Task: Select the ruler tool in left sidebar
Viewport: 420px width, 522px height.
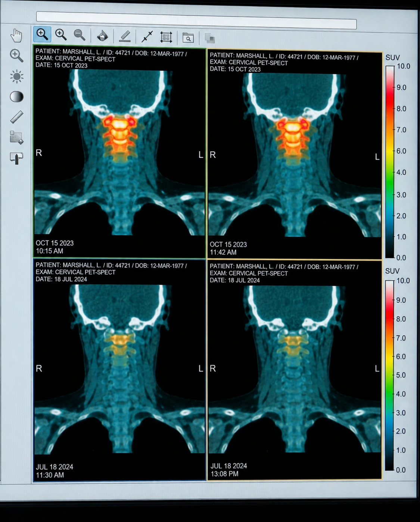Action: point(16,117)
